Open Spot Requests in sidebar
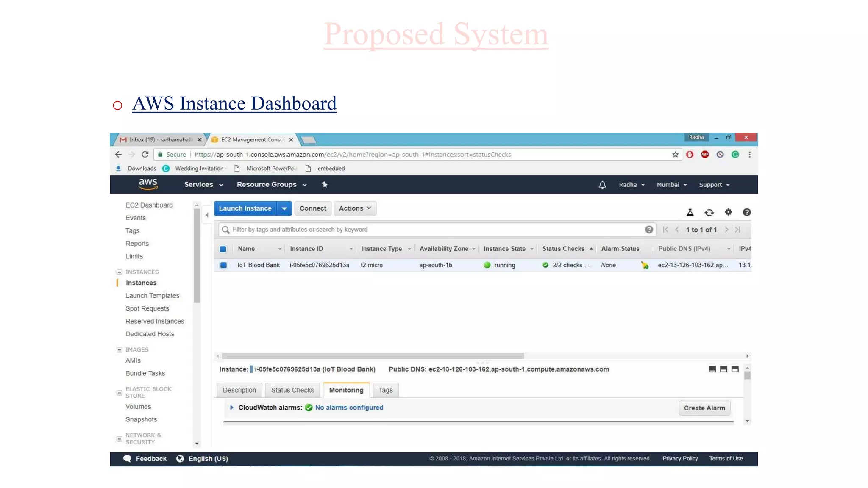Image resolution: width=868 pixels, height=488 pixels. tap(147, 308)
